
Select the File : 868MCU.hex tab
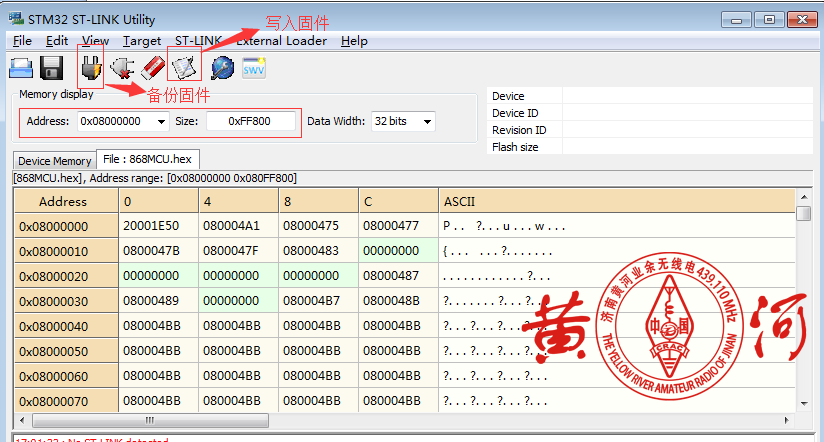coord(148,159)
